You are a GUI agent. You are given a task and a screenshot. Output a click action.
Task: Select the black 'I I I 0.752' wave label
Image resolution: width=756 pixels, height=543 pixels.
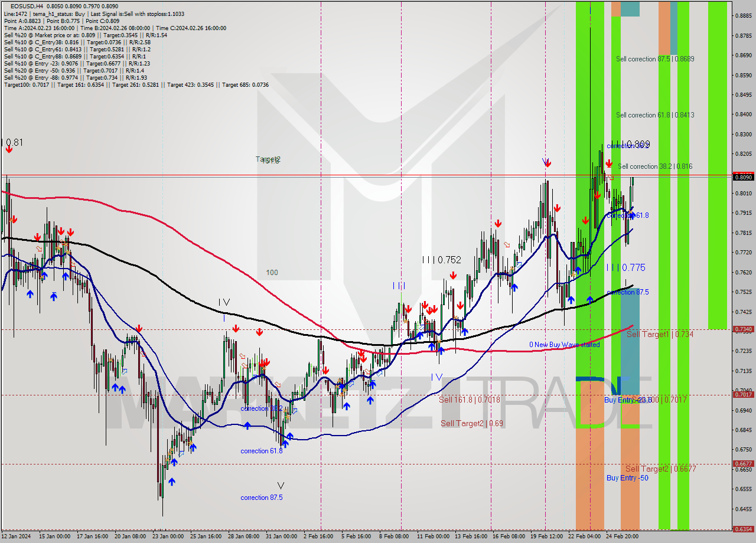pos(441,260)
